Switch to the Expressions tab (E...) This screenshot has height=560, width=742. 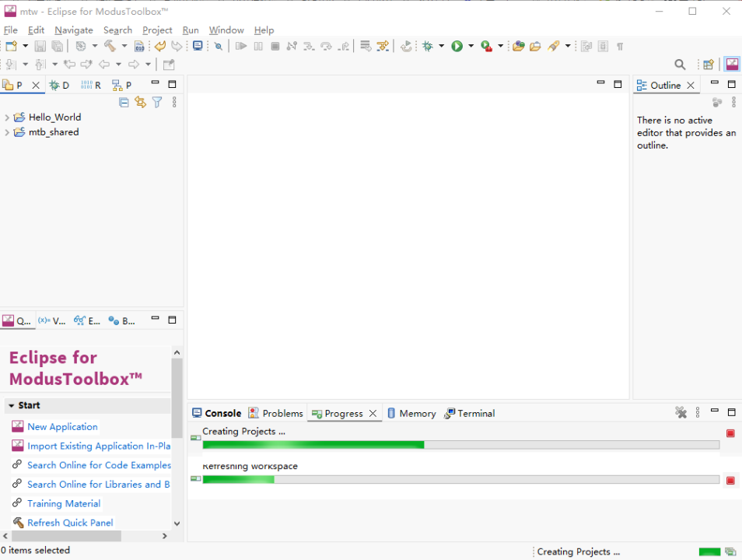pyautogui.click(x=87, y=321)
